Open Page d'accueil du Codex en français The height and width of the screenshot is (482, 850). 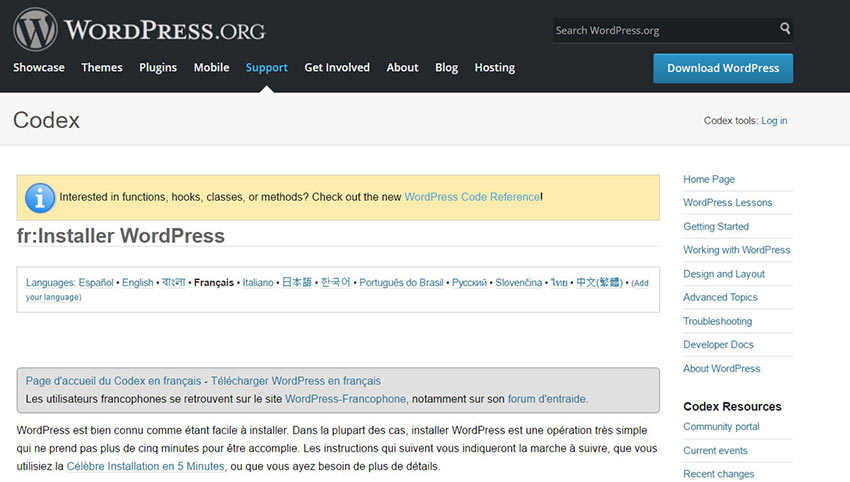point(113,381)
